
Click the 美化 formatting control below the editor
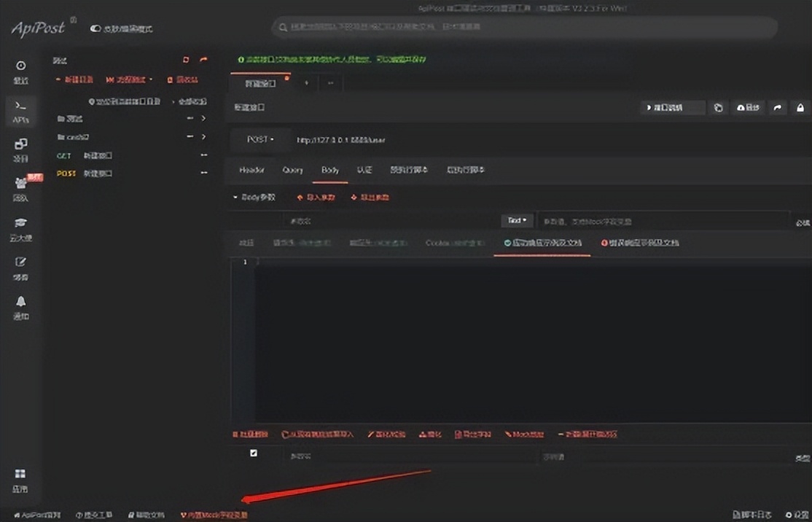click(x=430, y=434)
